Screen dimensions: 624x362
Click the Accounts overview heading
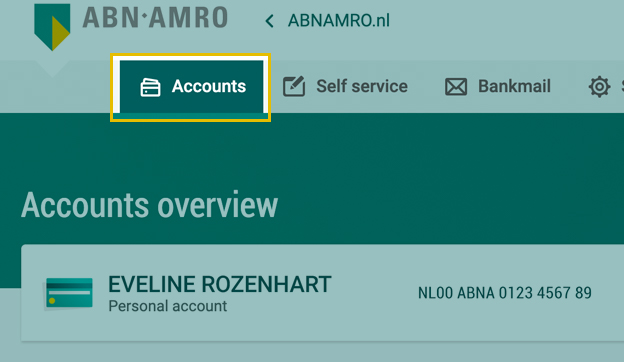(149, 205)
